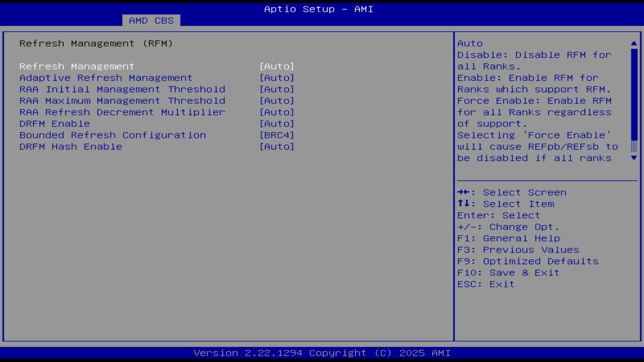Click the help panel scroll-down arrow

tap(633, 157)
